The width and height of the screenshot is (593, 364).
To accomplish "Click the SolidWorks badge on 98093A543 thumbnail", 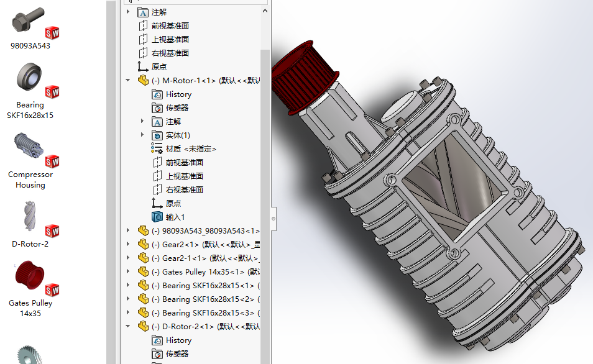I will coord(52,33).
